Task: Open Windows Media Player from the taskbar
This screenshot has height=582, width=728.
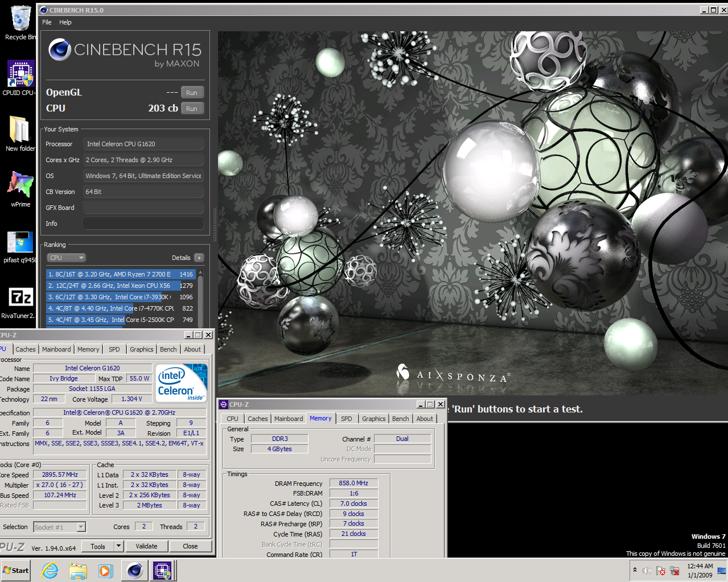Action: [x=105, y=570]
